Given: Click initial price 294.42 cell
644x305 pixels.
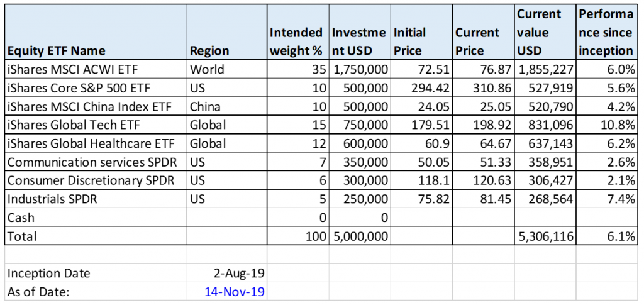Looking at the screenshot, I should 421,88.
